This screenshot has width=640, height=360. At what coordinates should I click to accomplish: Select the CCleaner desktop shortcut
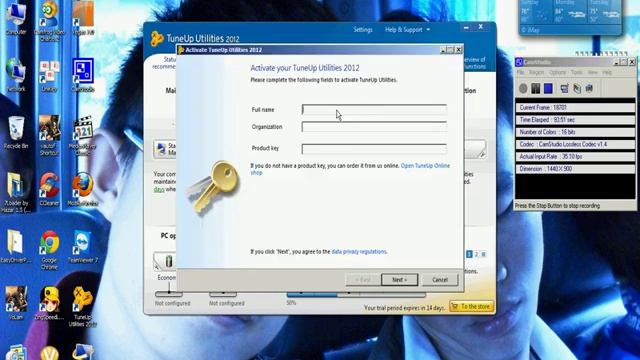pos(49,189)
